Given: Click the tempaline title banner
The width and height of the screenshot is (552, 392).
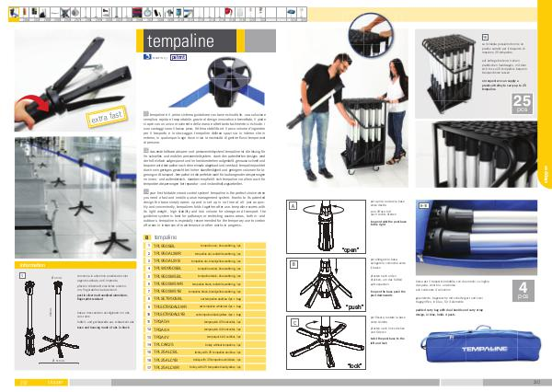Looking at the screenshot, I should 206,40.
